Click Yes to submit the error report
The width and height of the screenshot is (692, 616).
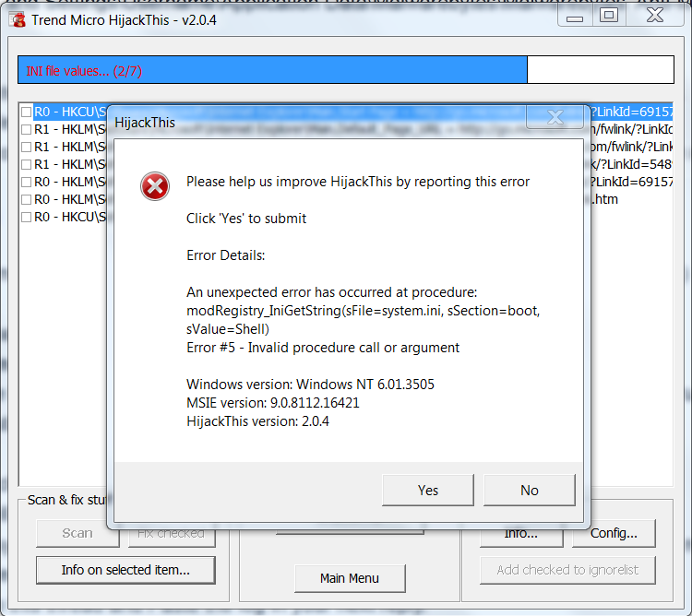click(x=427, y=490)
